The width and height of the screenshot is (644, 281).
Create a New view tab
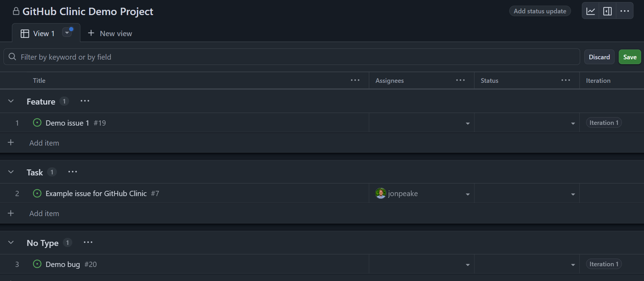110,34
